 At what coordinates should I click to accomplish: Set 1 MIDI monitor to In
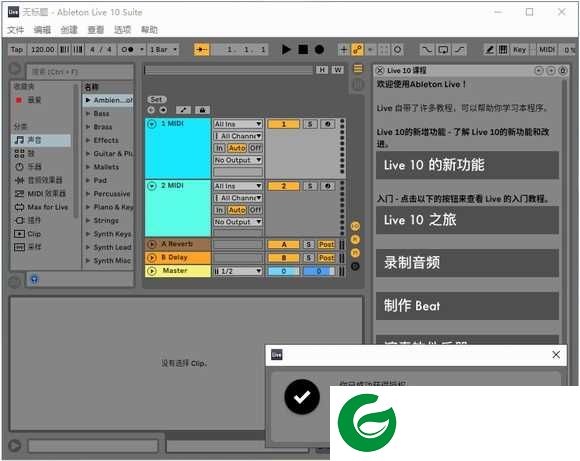point(220,148)
